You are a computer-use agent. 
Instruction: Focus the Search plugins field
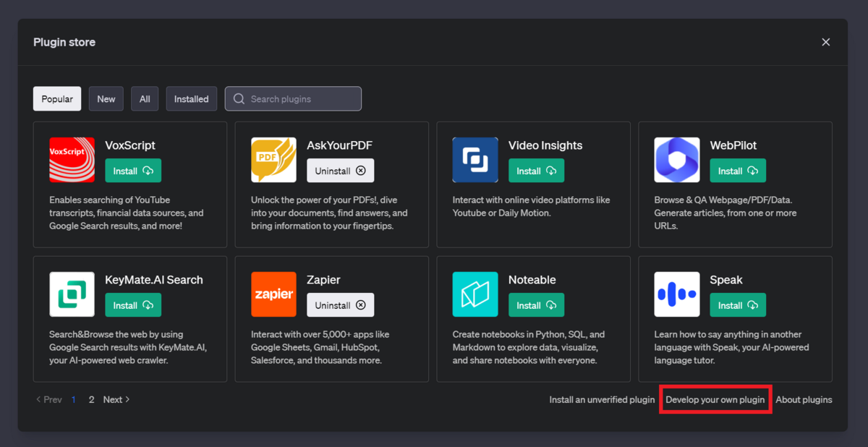(x=293, y=99)
